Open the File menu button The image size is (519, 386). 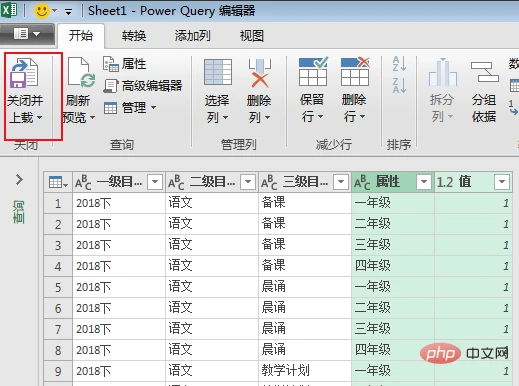point(27,34)
